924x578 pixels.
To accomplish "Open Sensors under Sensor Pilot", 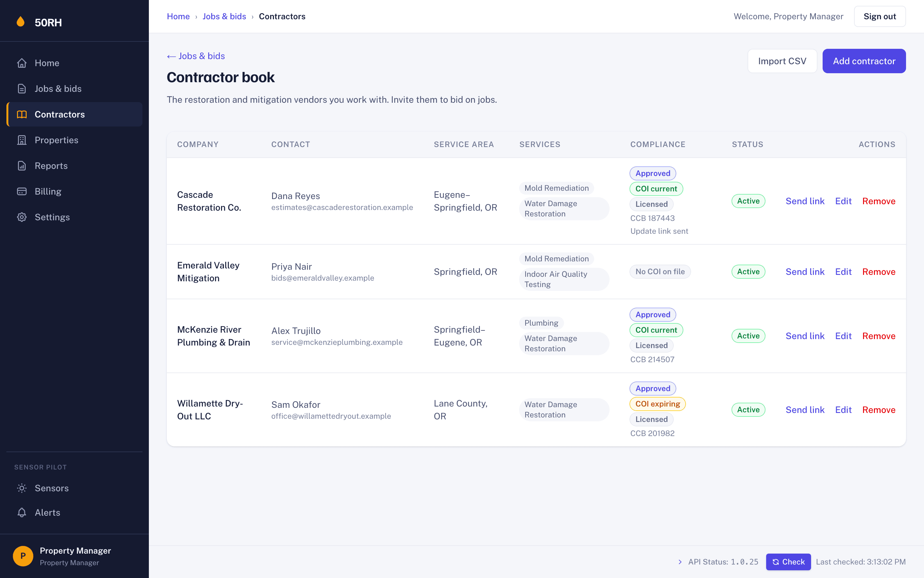I will point(74,488).
